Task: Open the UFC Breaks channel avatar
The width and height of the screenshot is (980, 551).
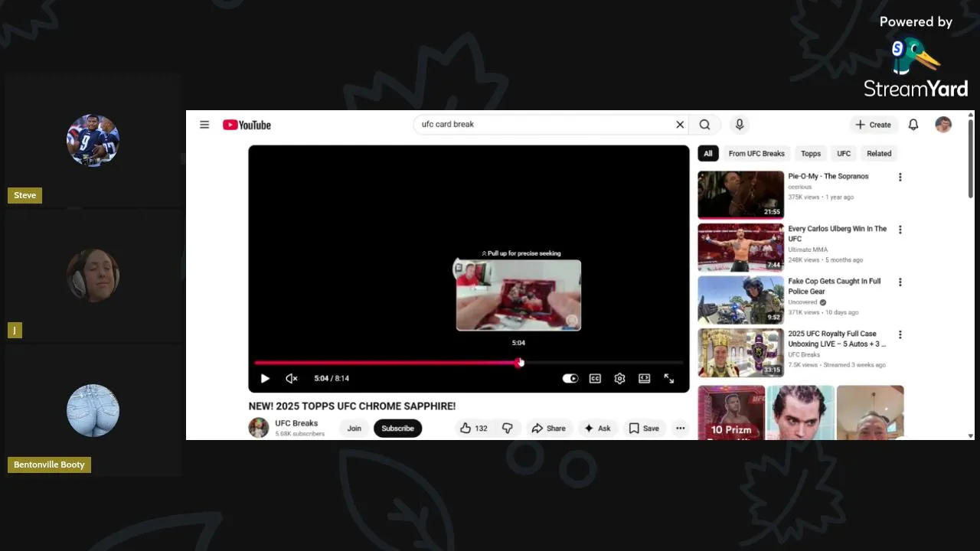Action: click(x=259, y=428)
